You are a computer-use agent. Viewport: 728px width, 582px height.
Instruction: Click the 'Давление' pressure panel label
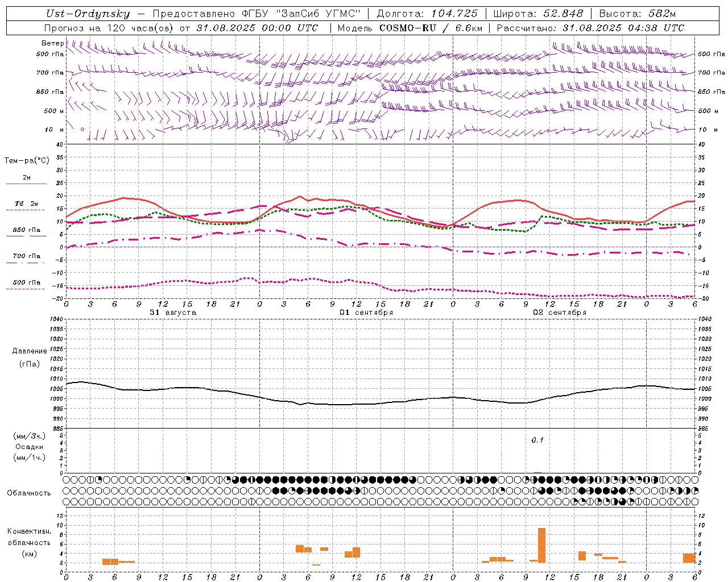pos(30,351)
